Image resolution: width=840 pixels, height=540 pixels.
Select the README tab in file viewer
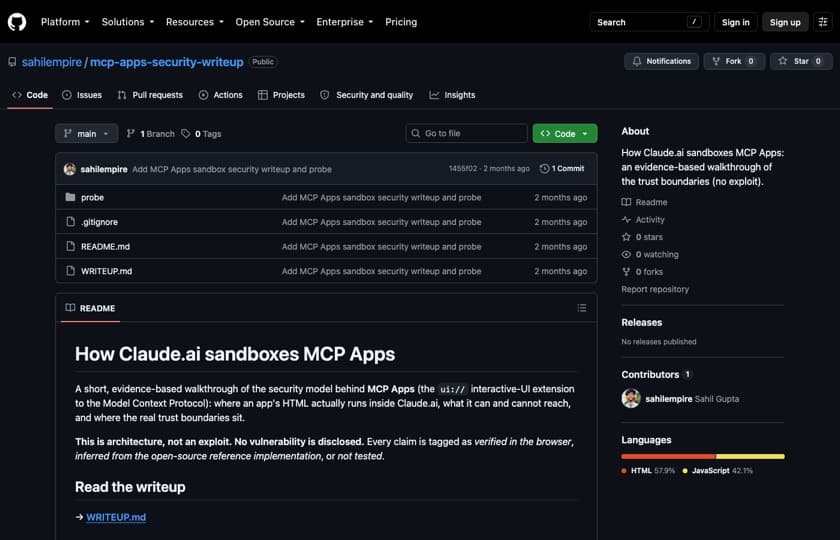tap(90, 309)
